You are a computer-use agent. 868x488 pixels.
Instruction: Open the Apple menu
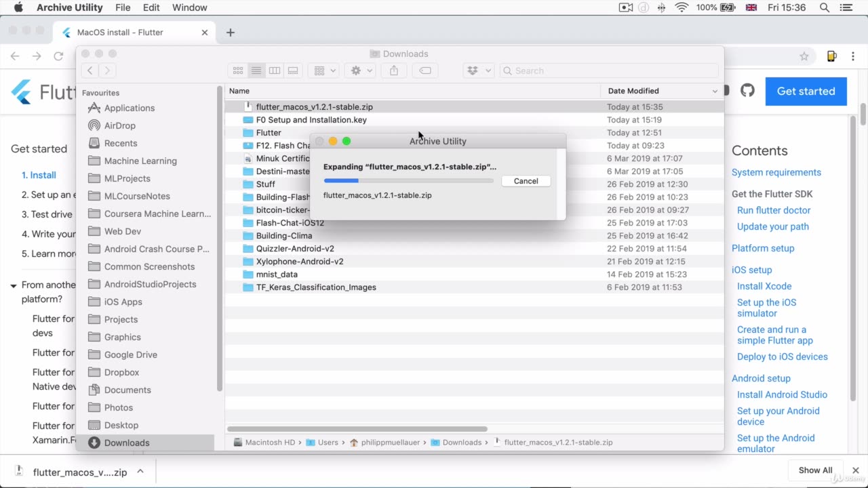point(18,7)
